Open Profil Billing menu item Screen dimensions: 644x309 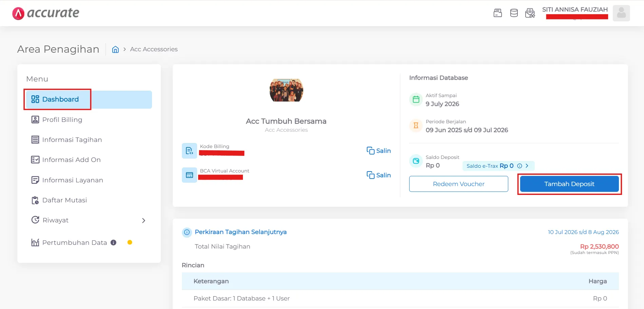tap(62, 120)
